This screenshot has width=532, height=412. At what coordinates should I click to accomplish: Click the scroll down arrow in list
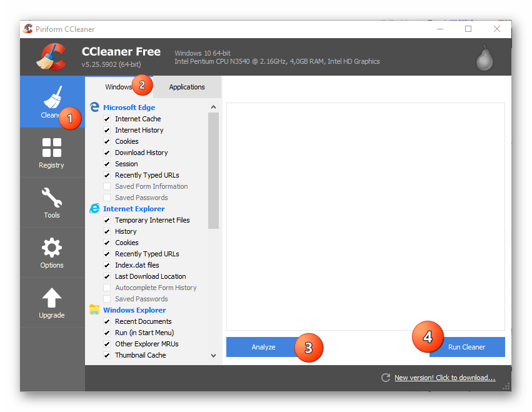coord(213,355)
